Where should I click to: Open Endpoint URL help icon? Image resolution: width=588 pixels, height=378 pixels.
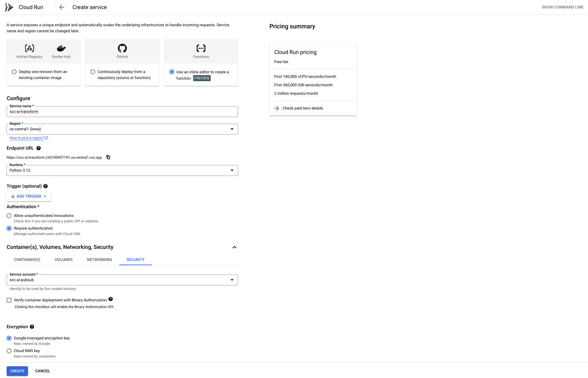(39, 148)
